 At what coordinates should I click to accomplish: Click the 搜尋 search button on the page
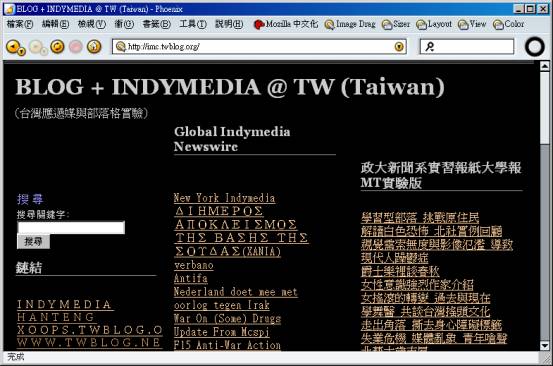point(34,242)
